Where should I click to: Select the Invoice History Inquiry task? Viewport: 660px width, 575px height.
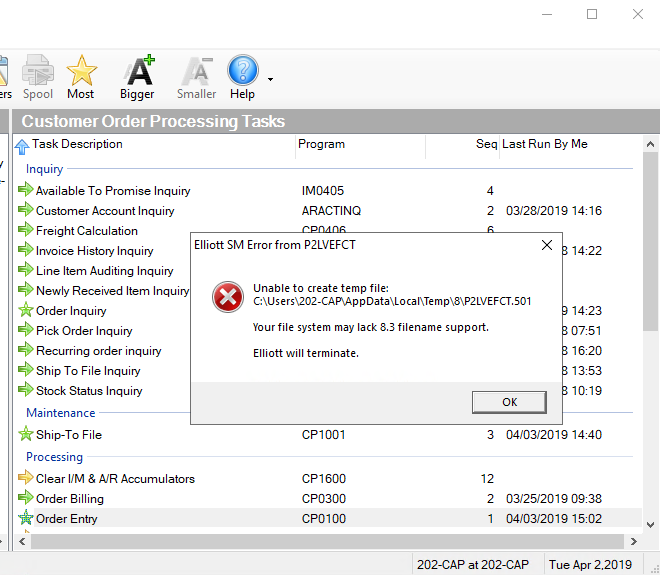[95, 251]
